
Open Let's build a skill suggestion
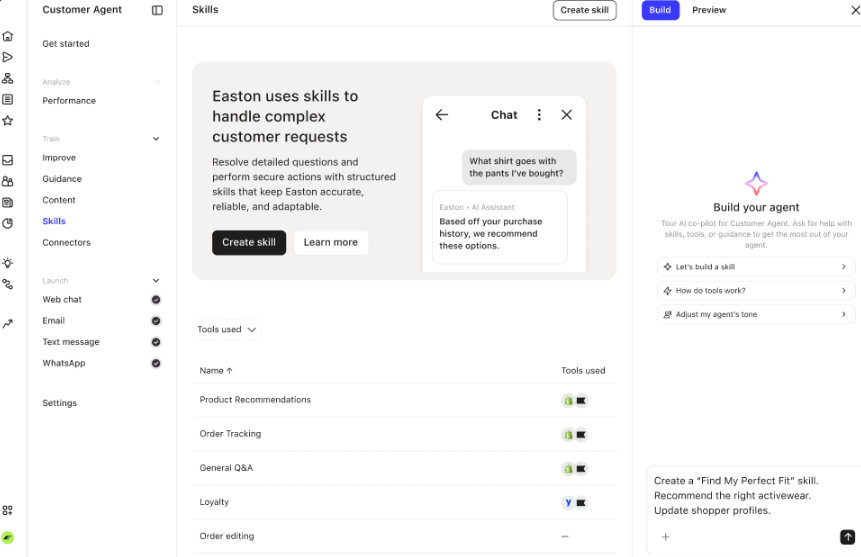click(756, 266)
